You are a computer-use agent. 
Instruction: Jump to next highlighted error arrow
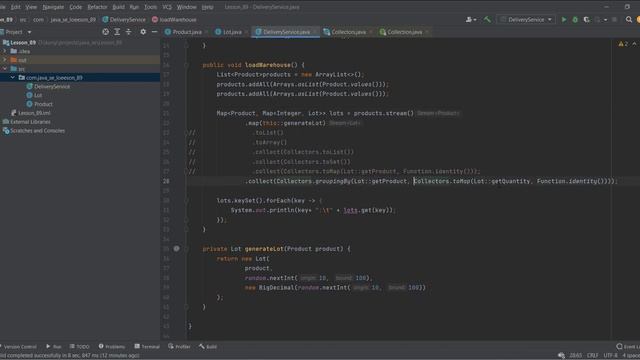tap(634, 44)
